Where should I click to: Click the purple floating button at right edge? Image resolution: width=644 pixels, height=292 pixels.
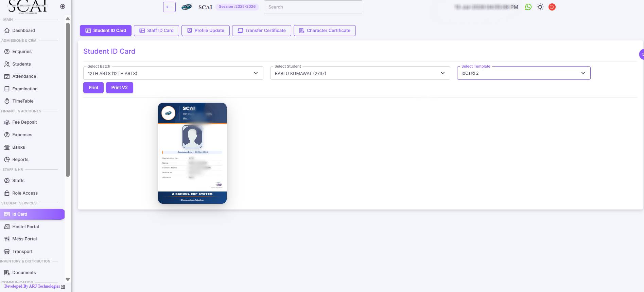[x=642, y=54]
